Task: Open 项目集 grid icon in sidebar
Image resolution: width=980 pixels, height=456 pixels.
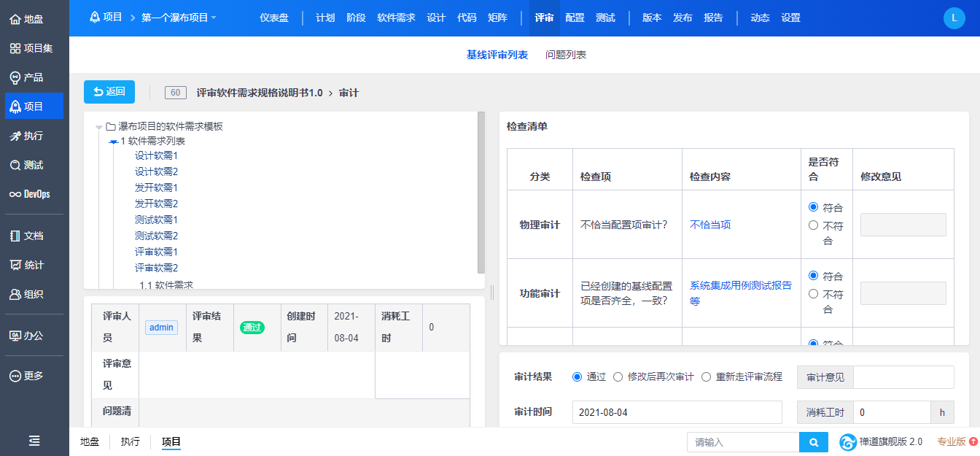Action: tap(15, 48)
